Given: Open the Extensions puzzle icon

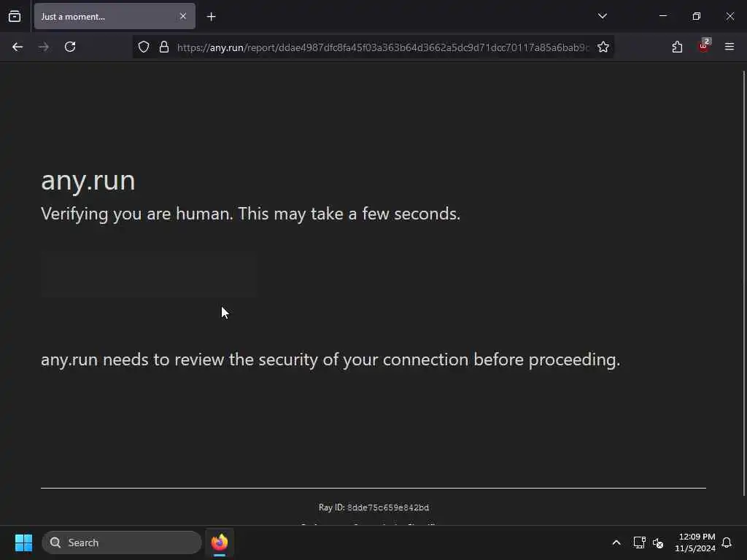Looking at the screenshot, I should (677, 47).
